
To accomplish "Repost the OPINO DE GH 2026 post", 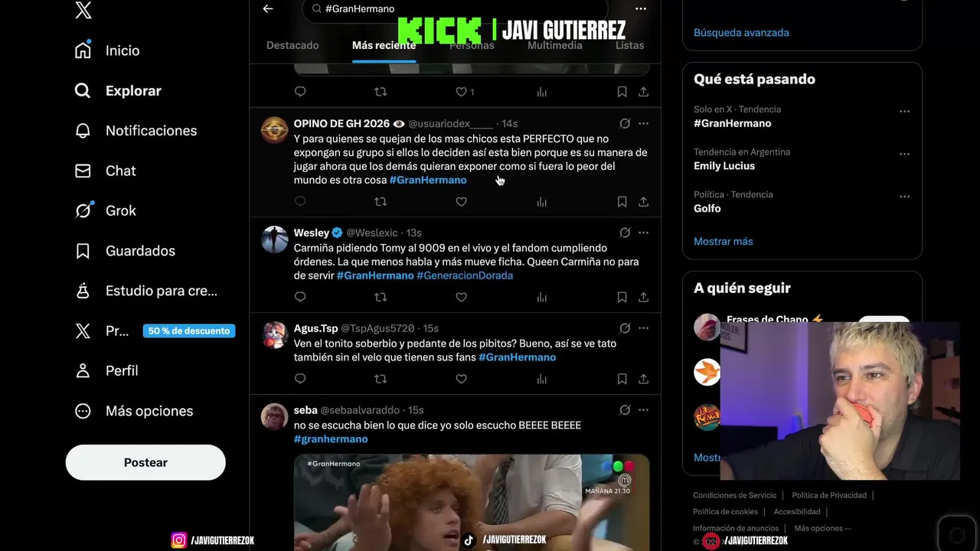I will 381,202.
